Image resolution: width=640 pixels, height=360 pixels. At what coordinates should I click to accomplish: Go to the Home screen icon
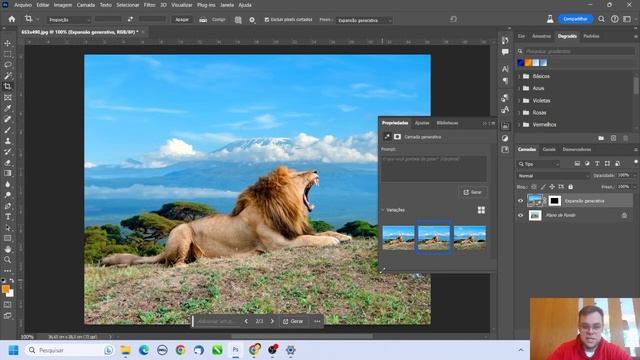pyautogui.click(x=11, y=19)
